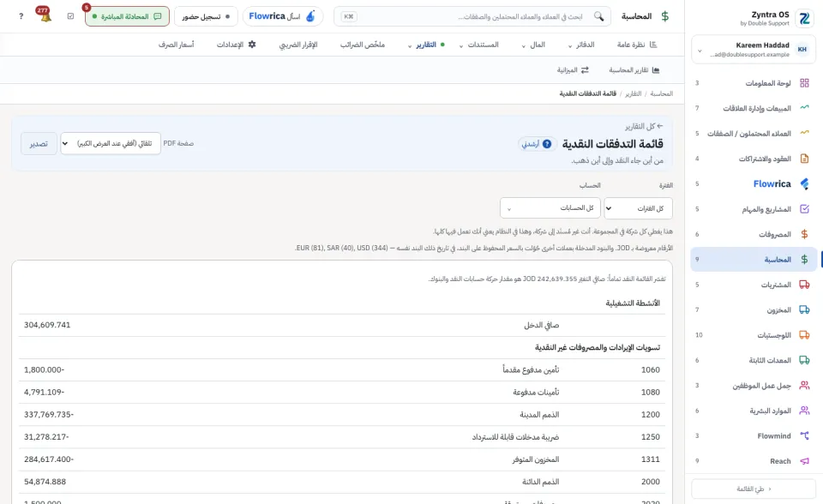Open the الدفاتر dropdown menu
This screenshot has width=823, height=504.
(581, 45)
